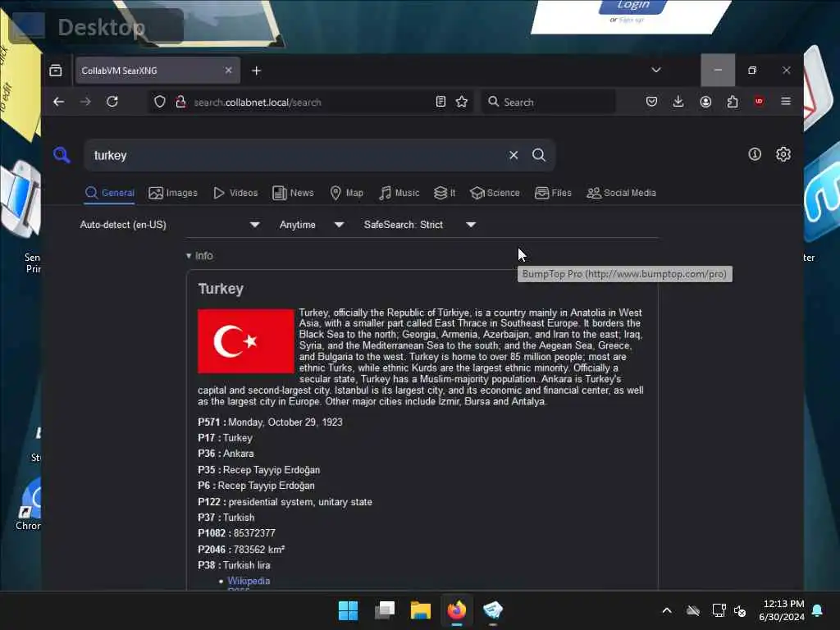Image resolution: width=840 pixels, height=630 pixels.
Task: Click the muted volume tray icon
Action: point(741,610)
